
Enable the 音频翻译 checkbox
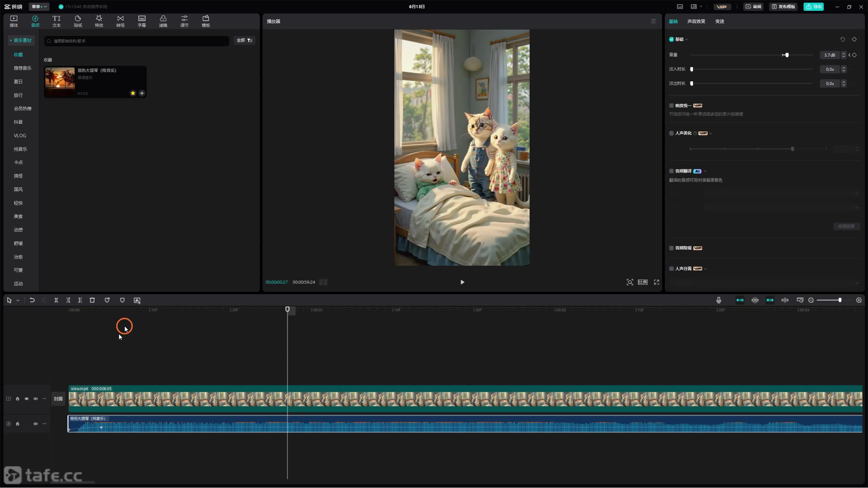click(671, 171)
